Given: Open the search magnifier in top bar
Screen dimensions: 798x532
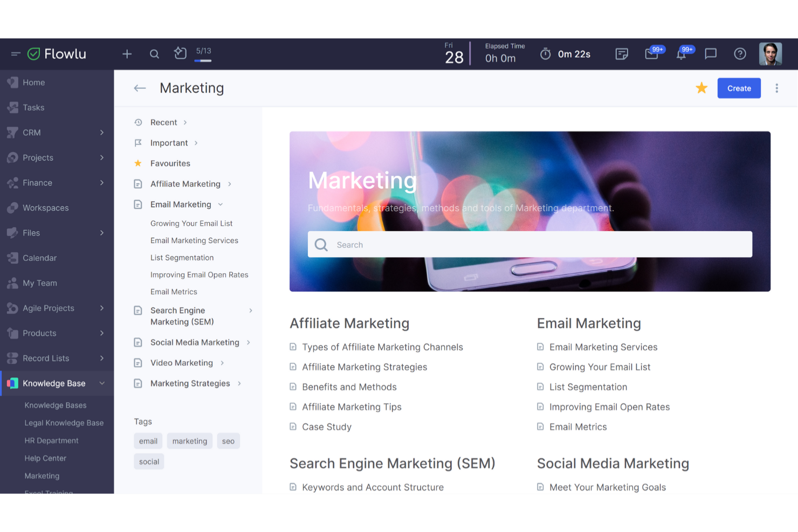Looking at the screenshot, I should coord(154,54).
